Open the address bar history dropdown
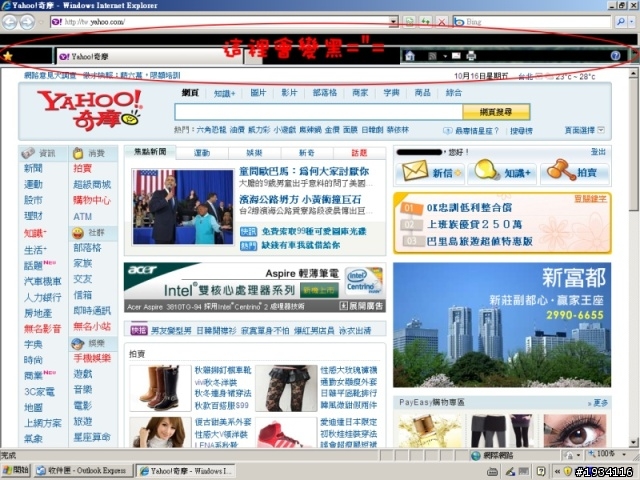Viewport: 640px width, 480px height. (x=393, y=22)
